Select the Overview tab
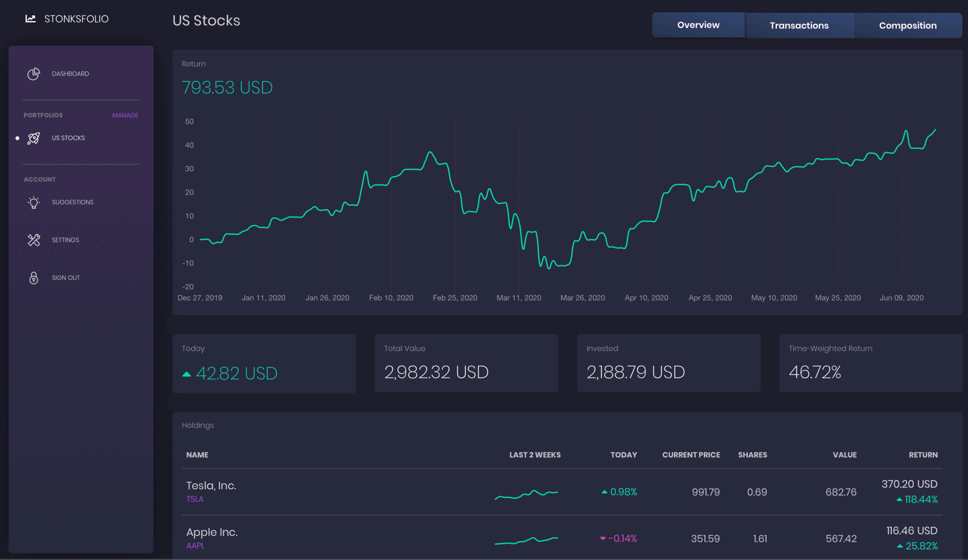This screenshot has height=560, width=968. pyautogui.click(x=698, y=25)
